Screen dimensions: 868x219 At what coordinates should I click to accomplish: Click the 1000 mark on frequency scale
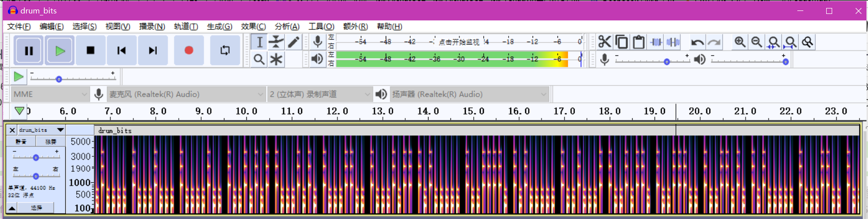80,183
